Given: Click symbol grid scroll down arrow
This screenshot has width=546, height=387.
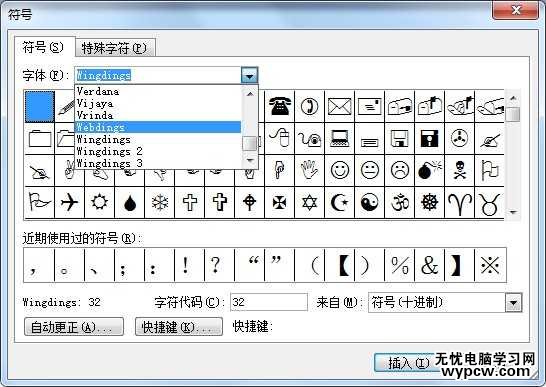Looking at the screenshot, I should click(x=513, y=212).
